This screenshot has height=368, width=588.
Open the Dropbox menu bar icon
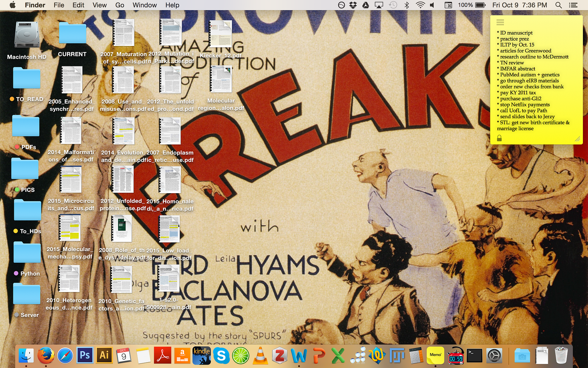click(353, 5)
